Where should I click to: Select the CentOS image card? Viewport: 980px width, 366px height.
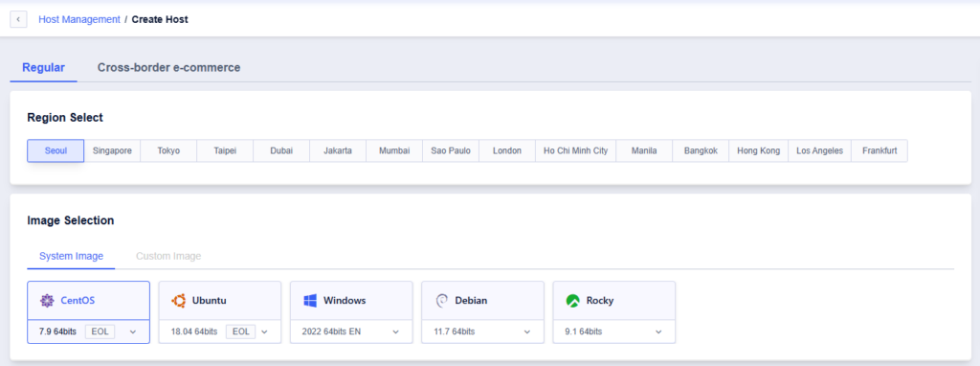point(89,301)
